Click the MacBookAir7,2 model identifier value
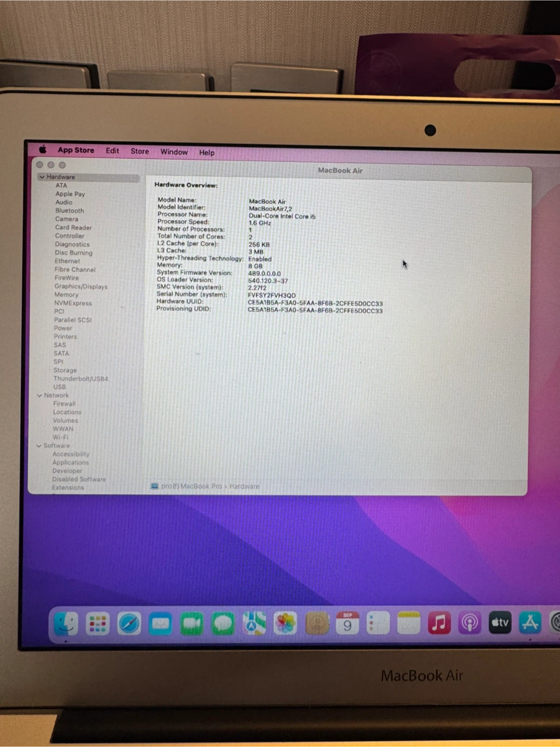 point(270,209)
